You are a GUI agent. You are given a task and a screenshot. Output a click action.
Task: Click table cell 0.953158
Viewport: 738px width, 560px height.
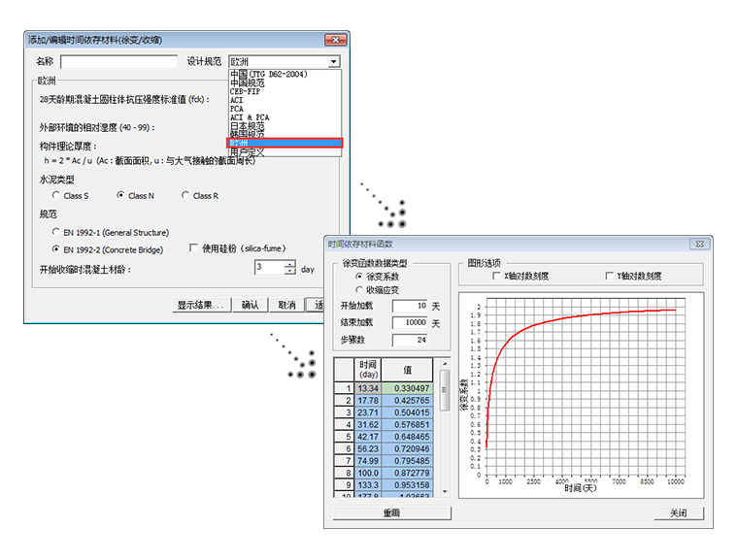pyautogui.click(x=407, y=485)
